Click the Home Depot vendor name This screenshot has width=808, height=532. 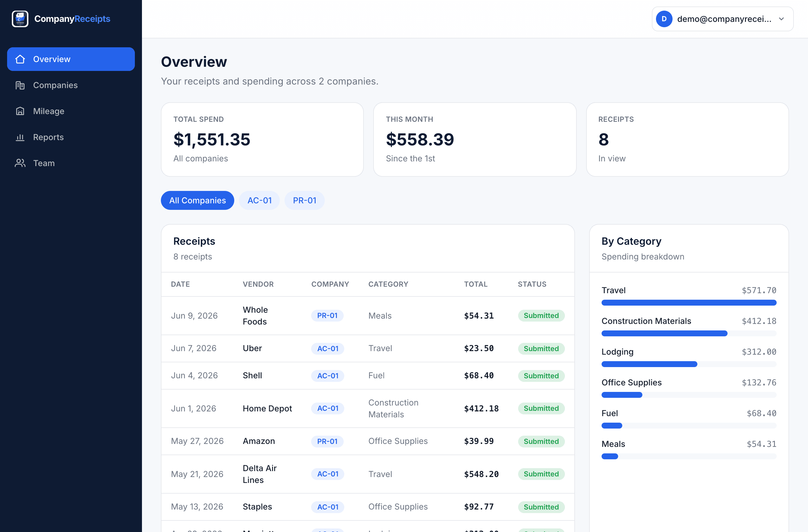click(x=267, y=408)
